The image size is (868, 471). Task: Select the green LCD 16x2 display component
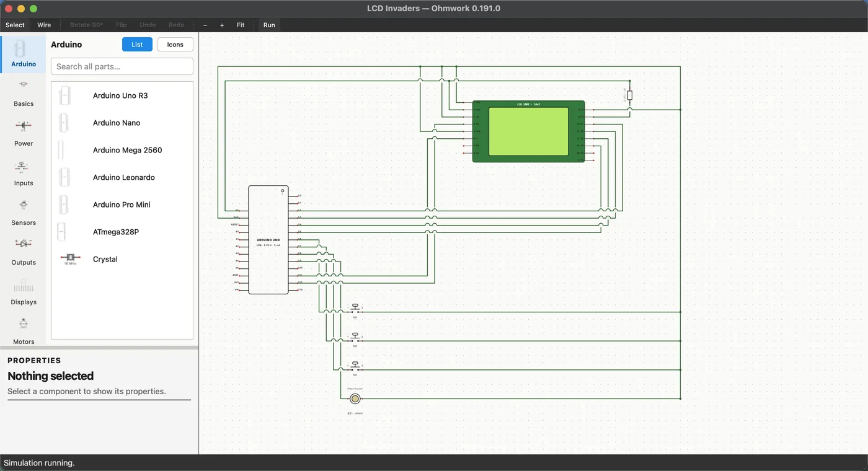tap(528, 131)
